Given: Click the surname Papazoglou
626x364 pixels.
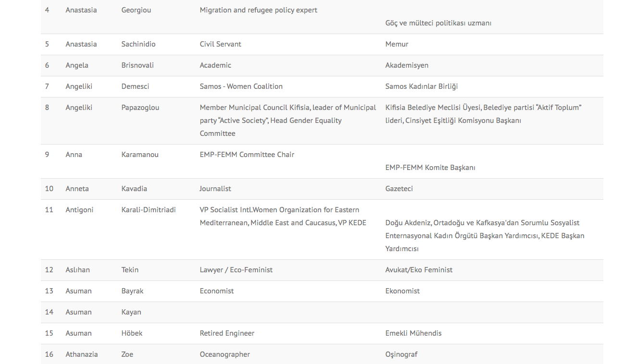Looking at the screenshot, I should [140, 108].
